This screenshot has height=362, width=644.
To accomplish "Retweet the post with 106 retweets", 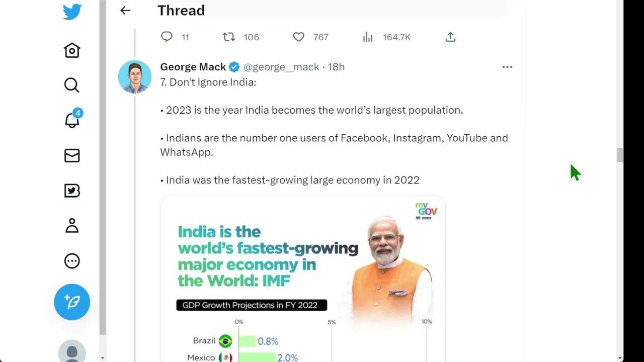I will [229, 37].
